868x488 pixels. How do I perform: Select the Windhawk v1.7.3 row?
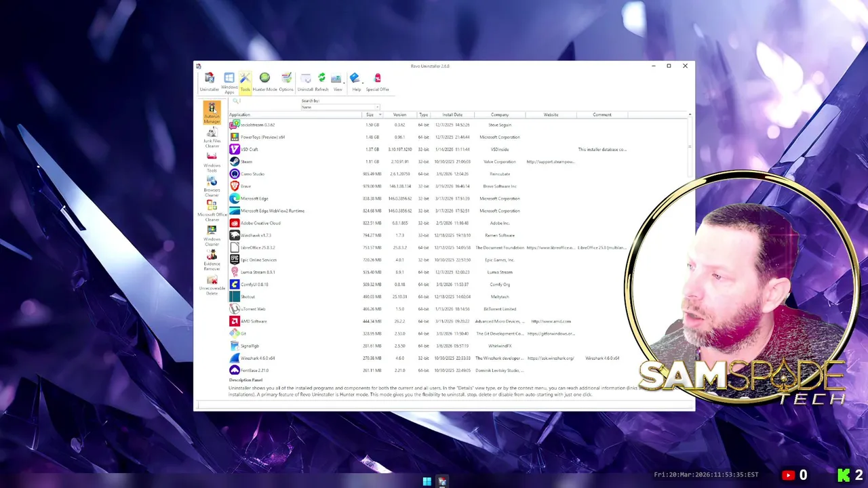(458, 235)
